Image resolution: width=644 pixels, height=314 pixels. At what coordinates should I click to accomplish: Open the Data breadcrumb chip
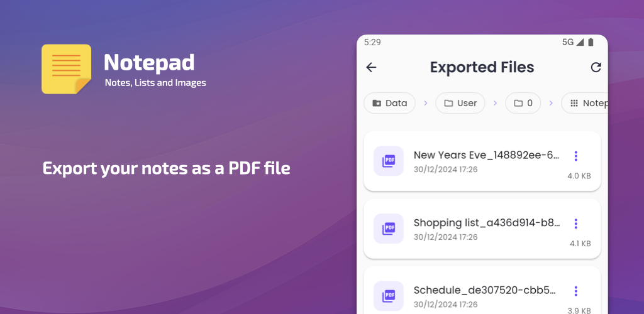[390, 103]
